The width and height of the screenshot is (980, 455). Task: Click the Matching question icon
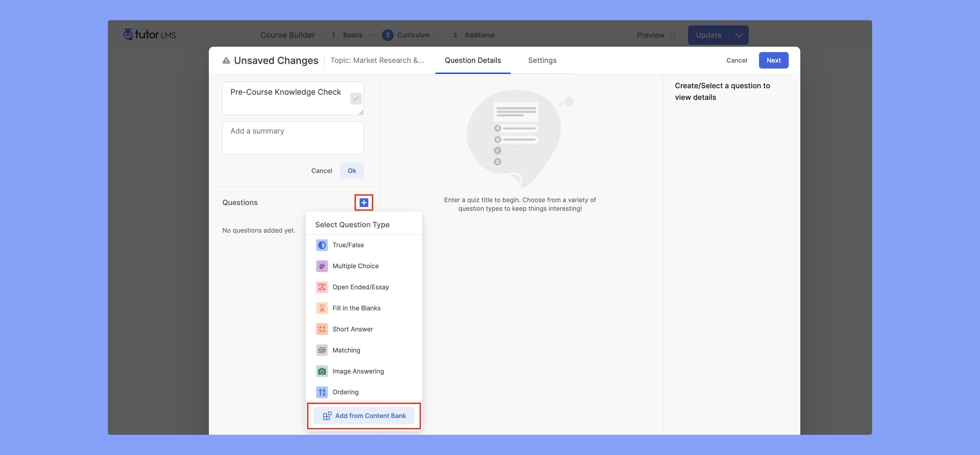322,350
